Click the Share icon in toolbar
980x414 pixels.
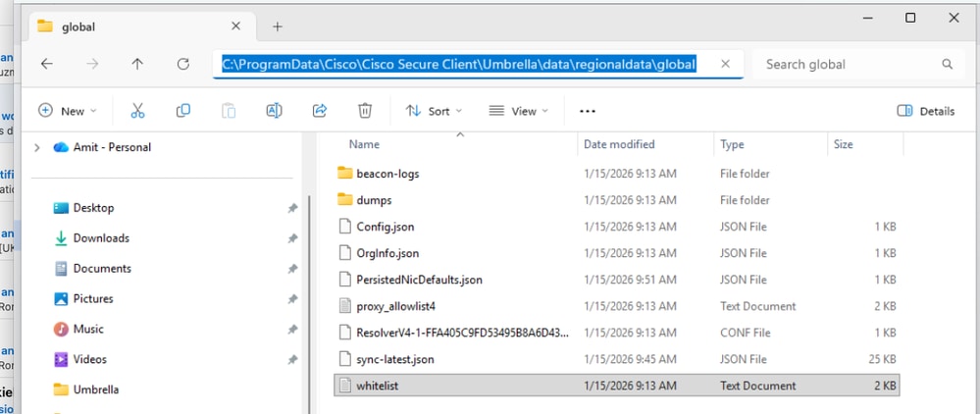click(x=320, y=111)
